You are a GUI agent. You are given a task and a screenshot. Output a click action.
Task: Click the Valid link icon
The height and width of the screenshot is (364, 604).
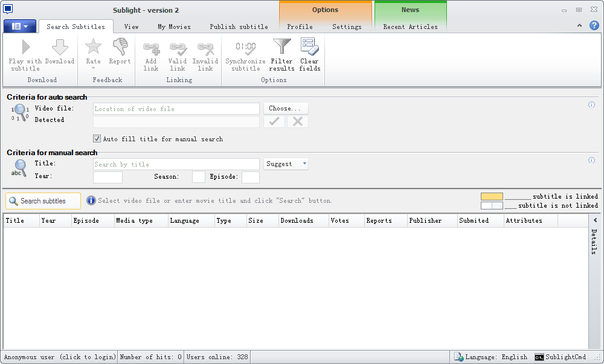click(x=178, y=49)
